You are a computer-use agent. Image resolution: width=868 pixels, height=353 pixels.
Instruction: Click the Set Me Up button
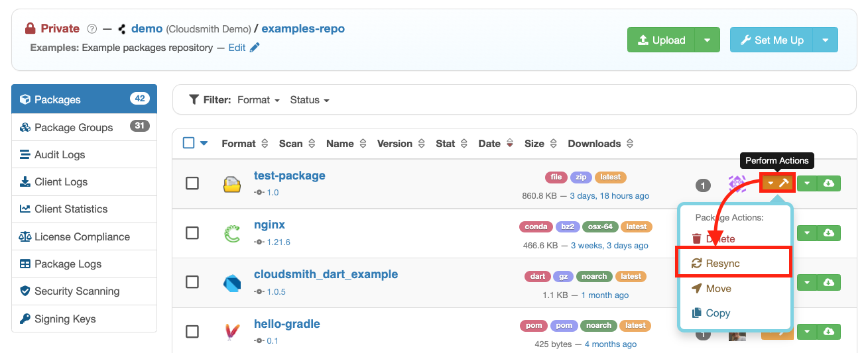[771, 40]
